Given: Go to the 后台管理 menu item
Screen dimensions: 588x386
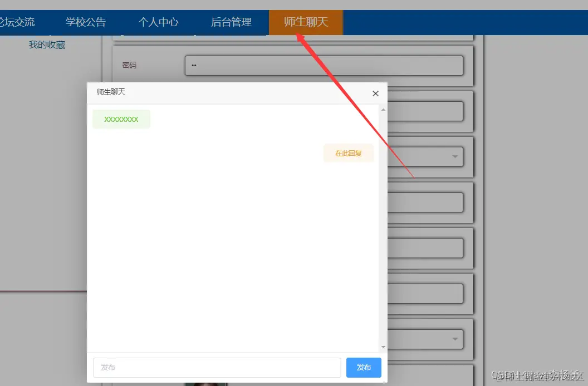Looking at the screenshot, I should (231, 22).
